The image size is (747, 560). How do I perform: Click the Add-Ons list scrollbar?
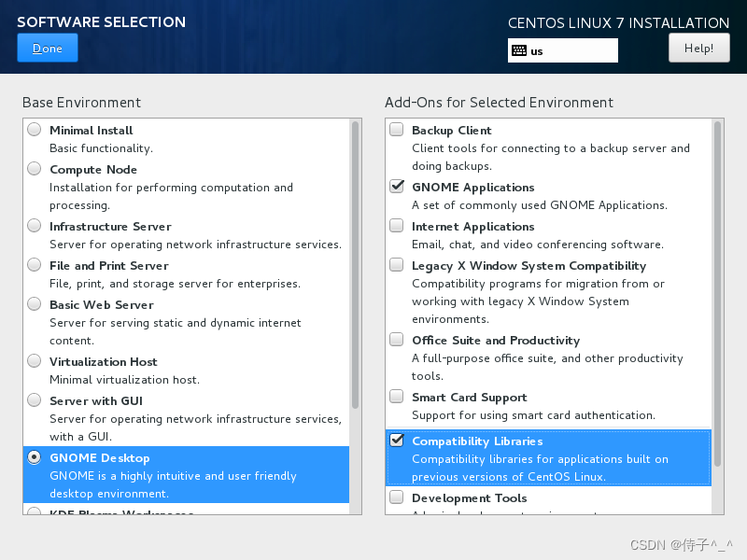pyautogui.click(x=717, y=293)
